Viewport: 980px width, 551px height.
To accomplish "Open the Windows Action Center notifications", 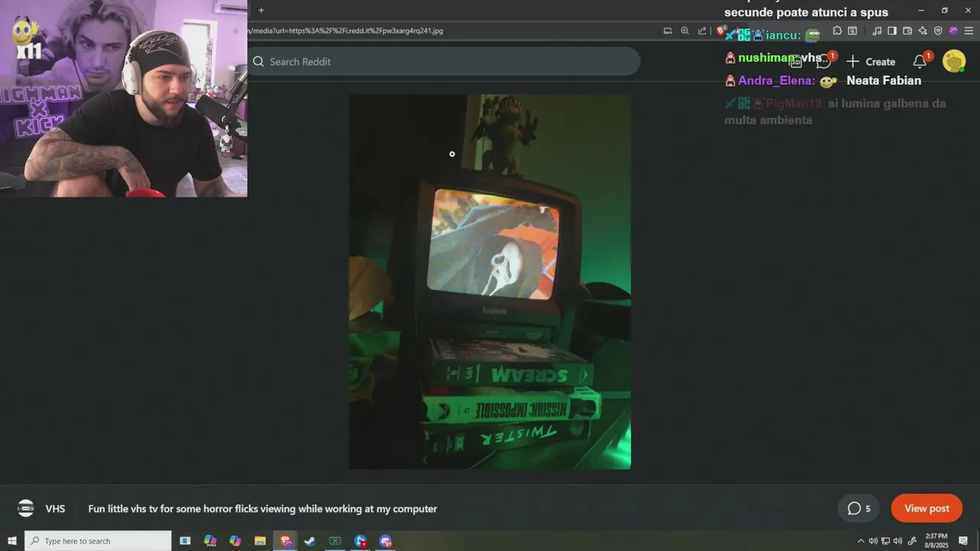I will [x=963, y=541].
